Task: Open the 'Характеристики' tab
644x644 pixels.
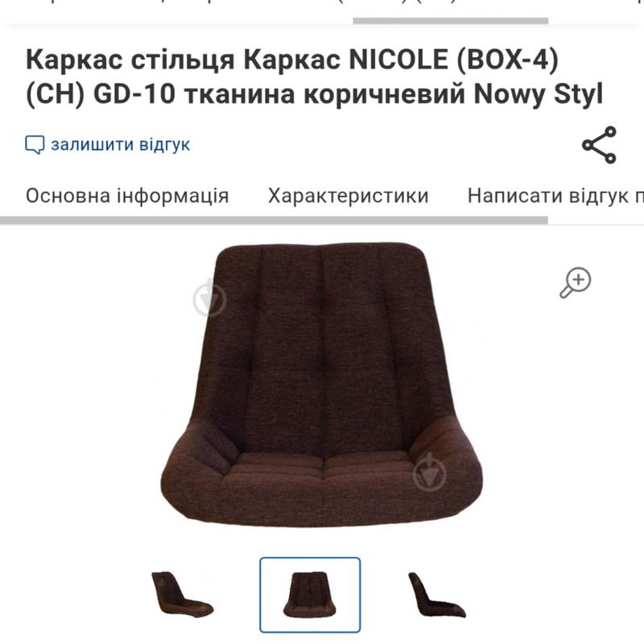Action: pos(349,196)
